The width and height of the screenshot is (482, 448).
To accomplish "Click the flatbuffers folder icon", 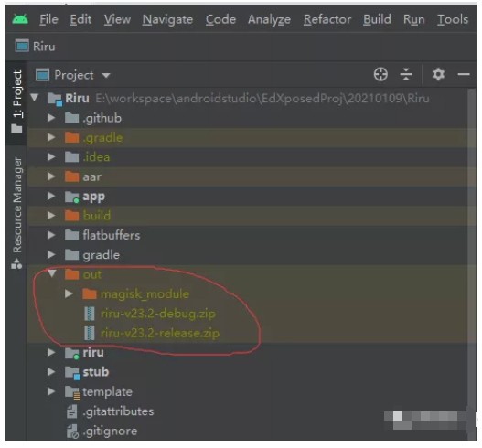I will 71,235.
